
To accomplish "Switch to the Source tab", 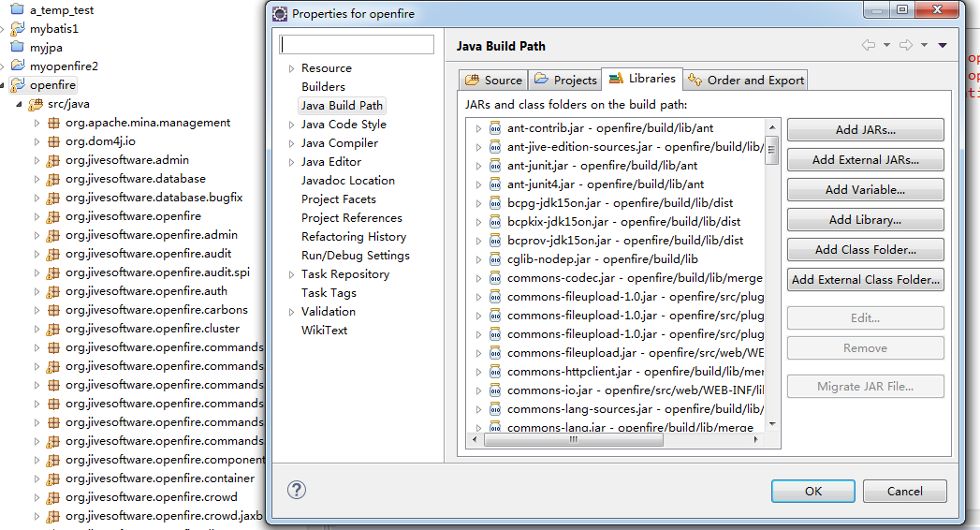I will (x=494, y=80).
